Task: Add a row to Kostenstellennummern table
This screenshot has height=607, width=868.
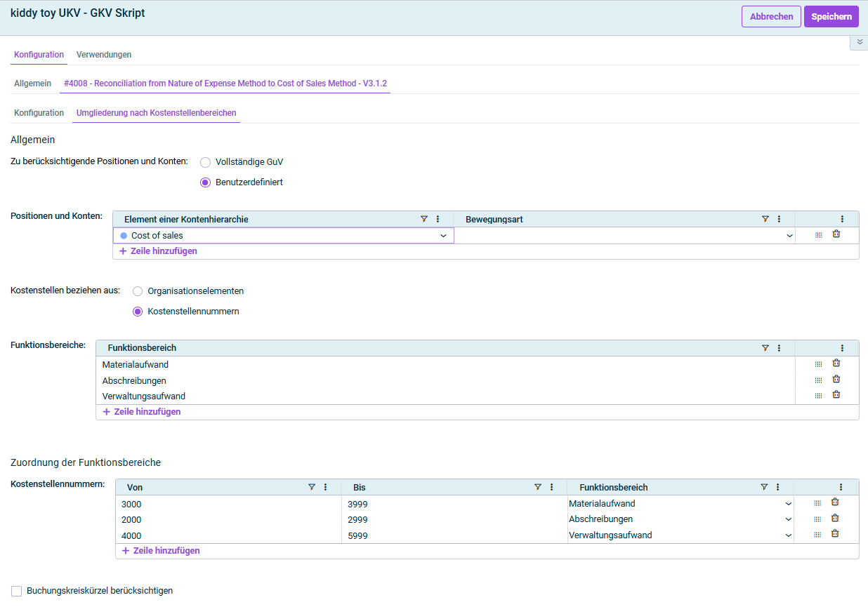Action: [x=161, y=551]
